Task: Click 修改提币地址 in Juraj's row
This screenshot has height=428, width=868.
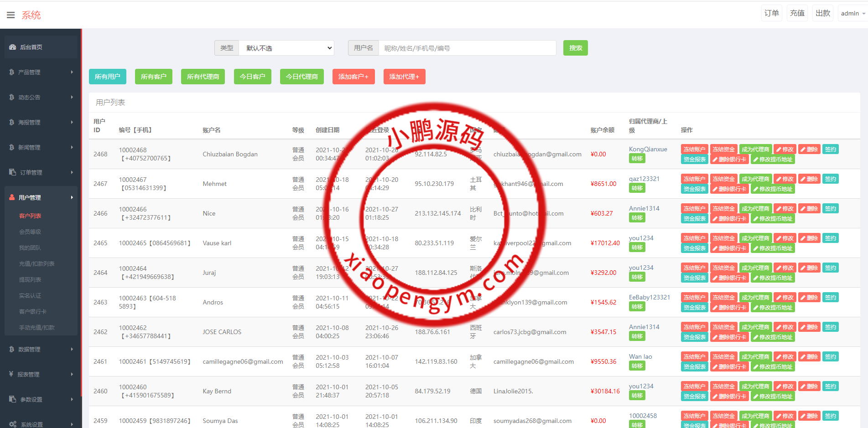Action: (773, 278)
